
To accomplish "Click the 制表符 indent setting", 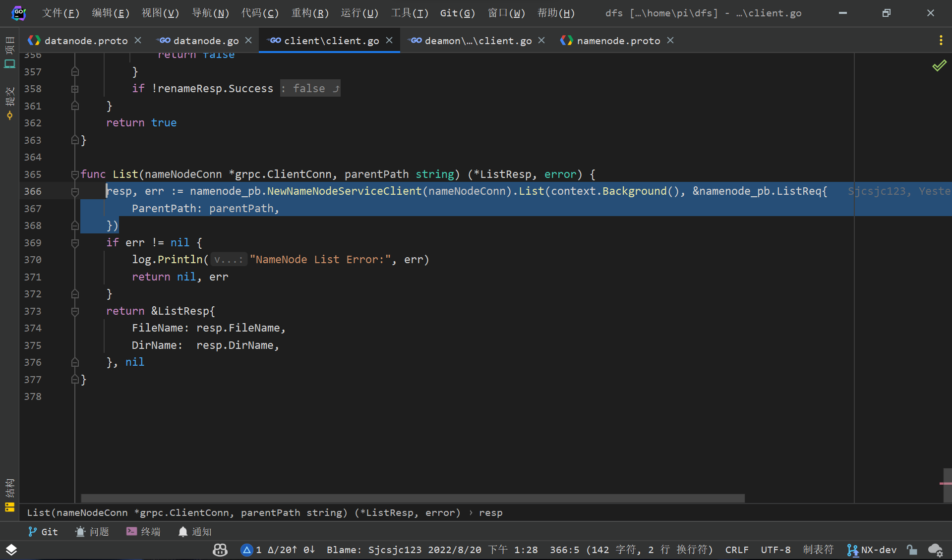I will tap(818, 550).
